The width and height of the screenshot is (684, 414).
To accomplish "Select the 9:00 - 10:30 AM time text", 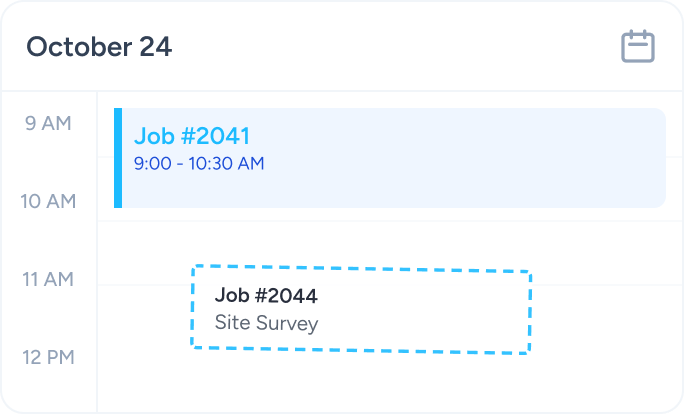I will coord(199,162).
